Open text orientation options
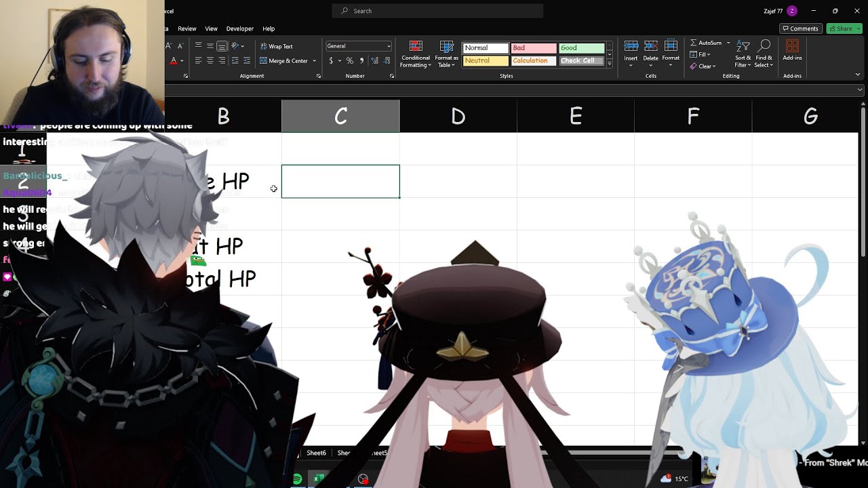868x488 pixels. coord(237,46)
